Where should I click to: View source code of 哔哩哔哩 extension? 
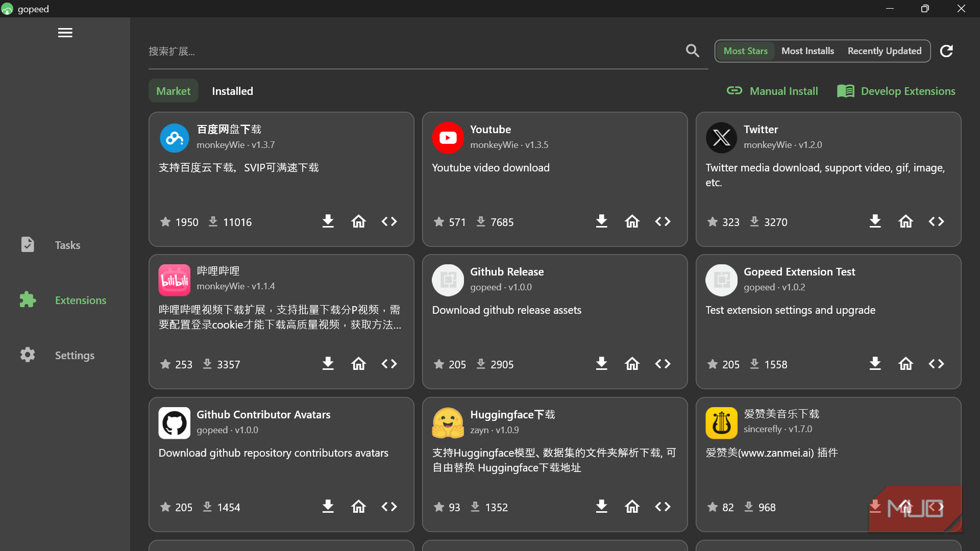tap(389, 364)
